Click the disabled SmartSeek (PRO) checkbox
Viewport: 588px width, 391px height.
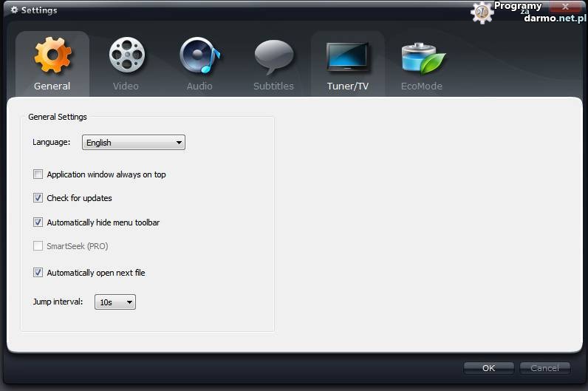click(38, 246)
